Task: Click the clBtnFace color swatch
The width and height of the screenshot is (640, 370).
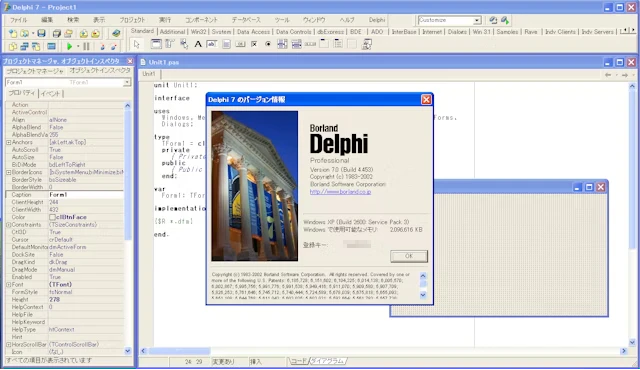Action: (52, 217)
